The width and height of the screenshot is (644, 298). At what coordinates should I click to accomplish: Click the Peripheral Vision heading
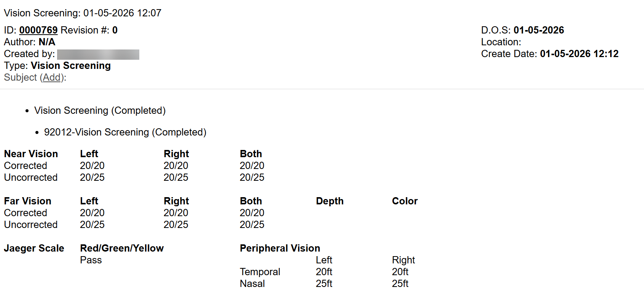(x=280, y=248)
